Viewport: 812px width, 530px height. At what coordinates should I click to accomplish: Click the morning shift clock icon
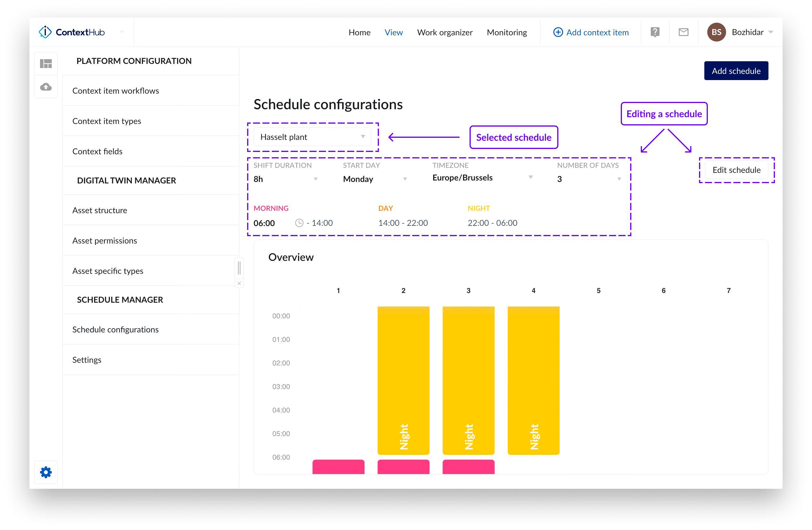pos(299,223)
